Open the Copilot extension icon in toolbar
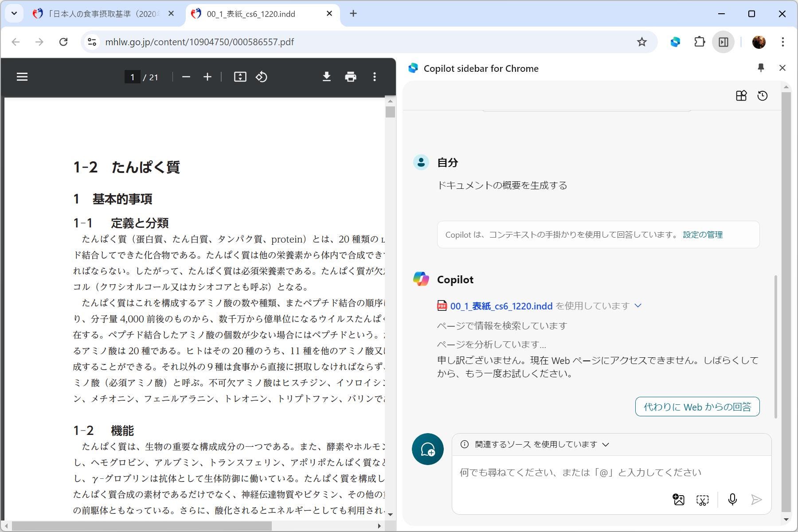Image resolution: width=798 pixels, height=532 pixels. 675,42
